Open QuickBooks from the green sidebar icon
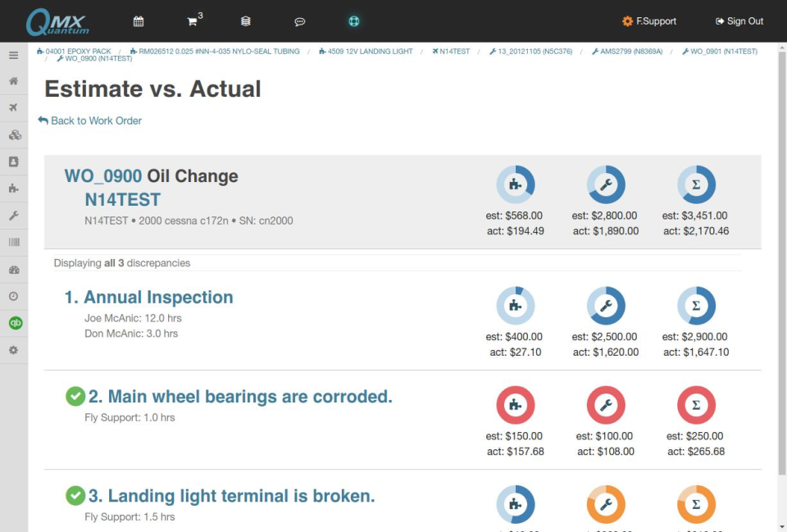787x532 pixels. (14, 323)
